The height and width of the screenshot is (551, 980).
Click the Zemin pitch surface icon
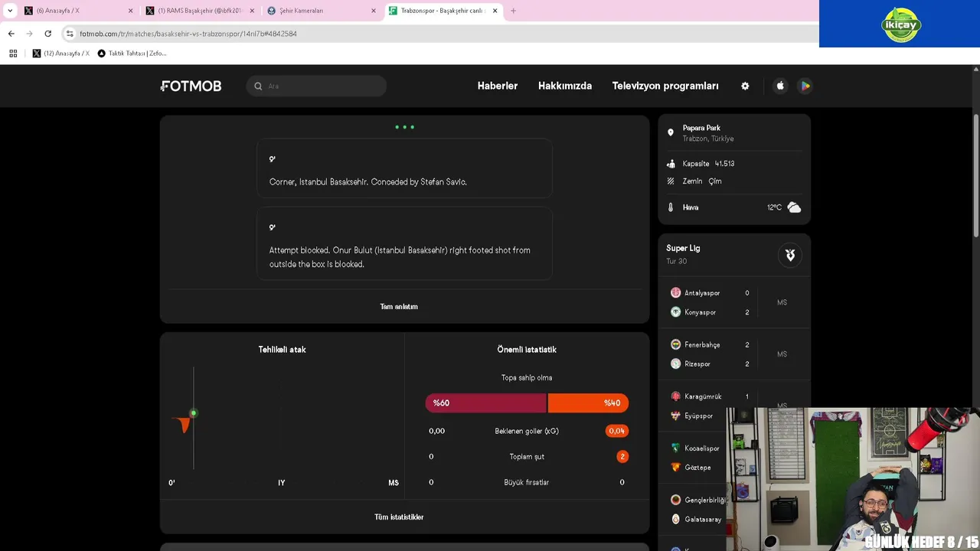[x=671, y=181]
